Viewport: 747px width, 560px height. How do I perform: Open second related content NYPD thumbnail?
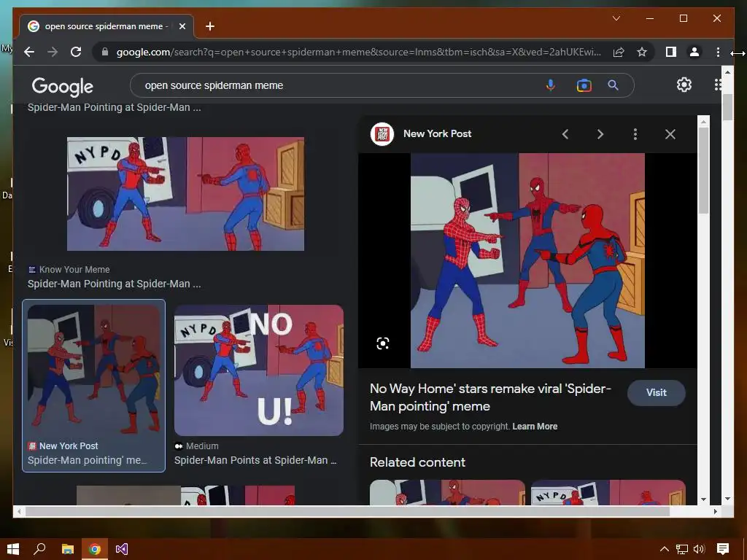[x=608, y=492]
